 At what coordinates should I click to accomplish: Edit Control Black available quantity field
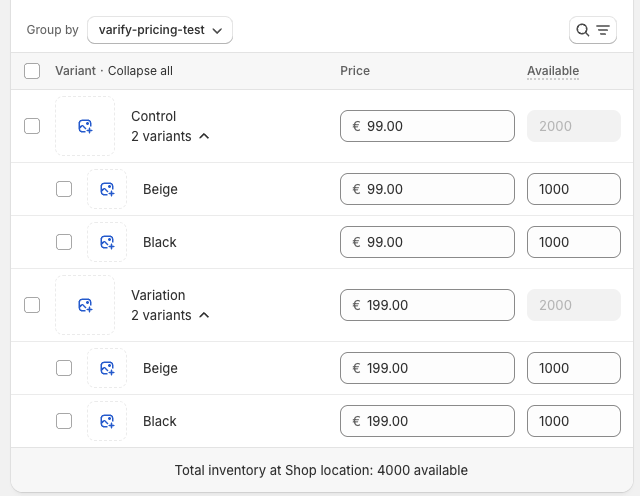coord(573,242)
